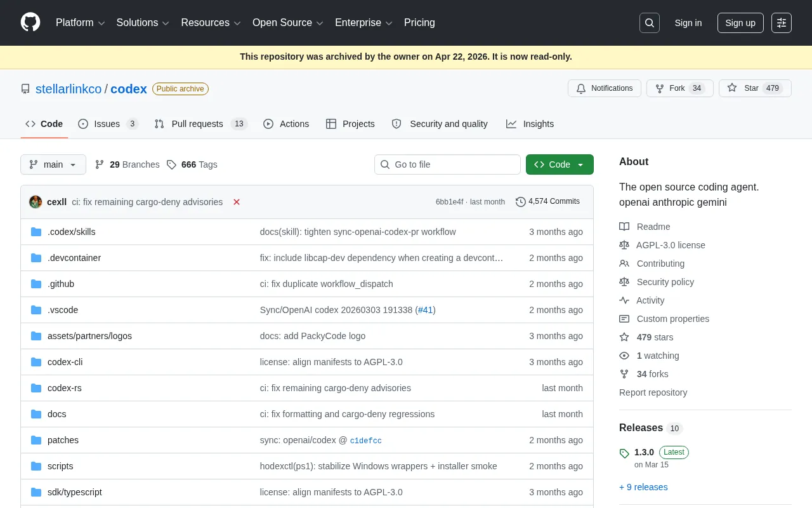Click the Custom properties icon
812x508 pixels.
click(x=624, y=319)
